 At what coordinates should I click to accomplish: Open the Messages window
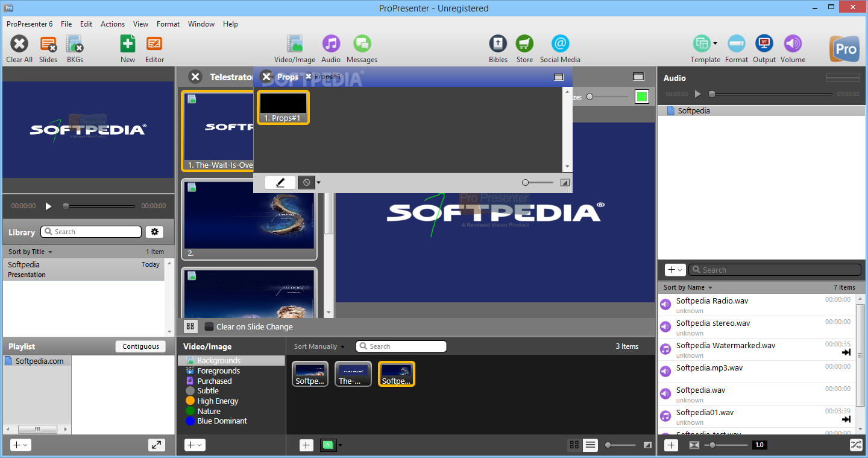point(362,44)
